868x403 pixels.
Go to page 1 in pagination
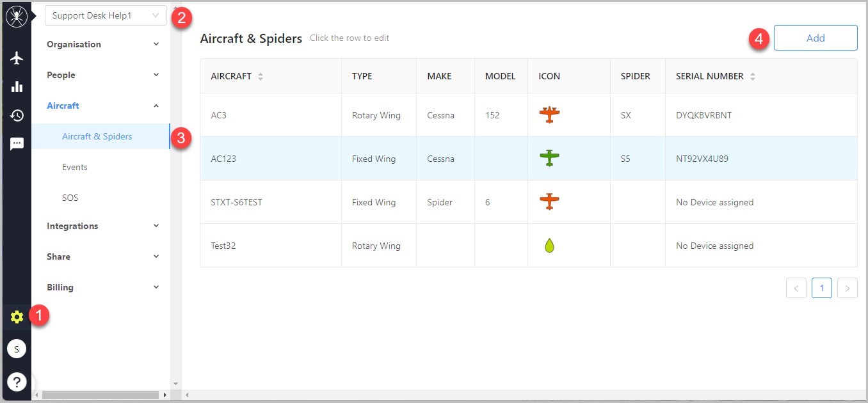(x=821, y=288)
